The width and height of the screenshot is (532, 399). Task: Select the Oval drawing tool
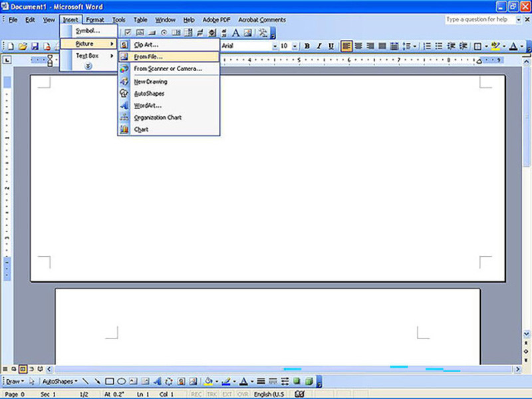122,381
